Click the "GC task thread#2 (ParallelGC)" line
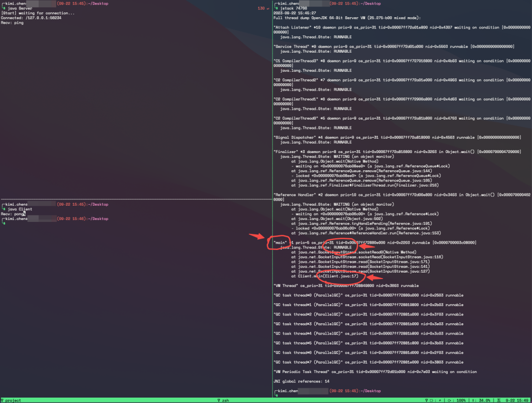The width and height of the screenshot is (532, 403). [x=368, y=314]
